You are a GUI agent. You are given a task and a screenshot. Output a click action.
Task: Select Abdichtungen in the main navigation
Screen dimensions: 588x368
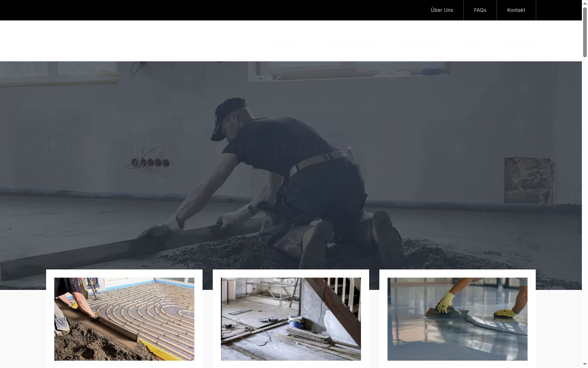(x=421, y=43)
